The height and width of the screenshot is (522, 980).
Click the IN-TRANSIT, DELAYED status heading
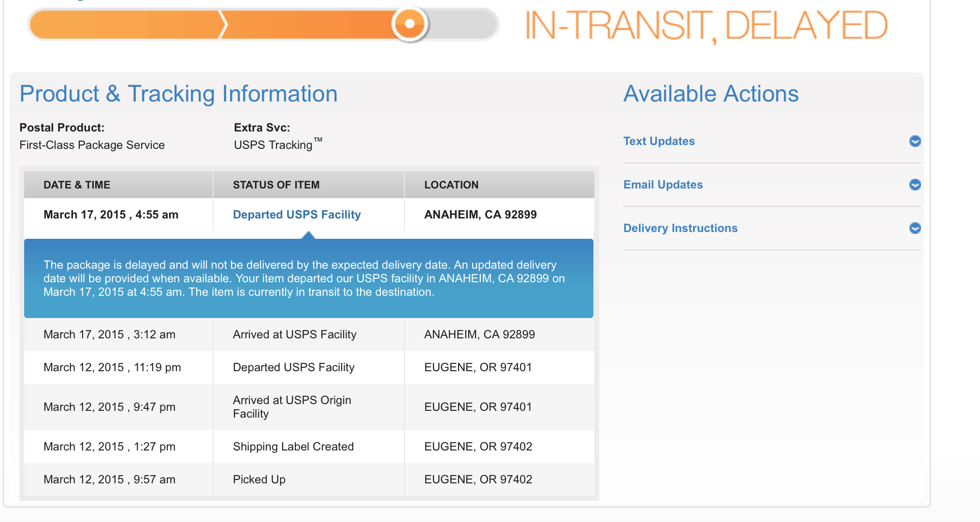(x=706, y=26)
